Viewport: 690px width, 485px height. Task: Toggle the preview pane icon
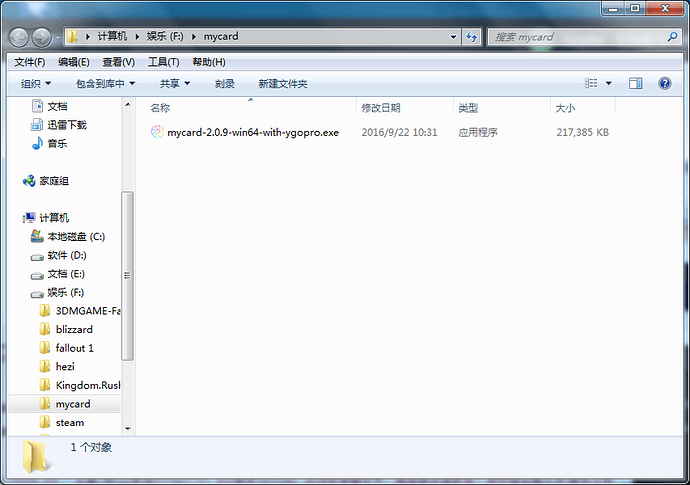tap(635, 84)
